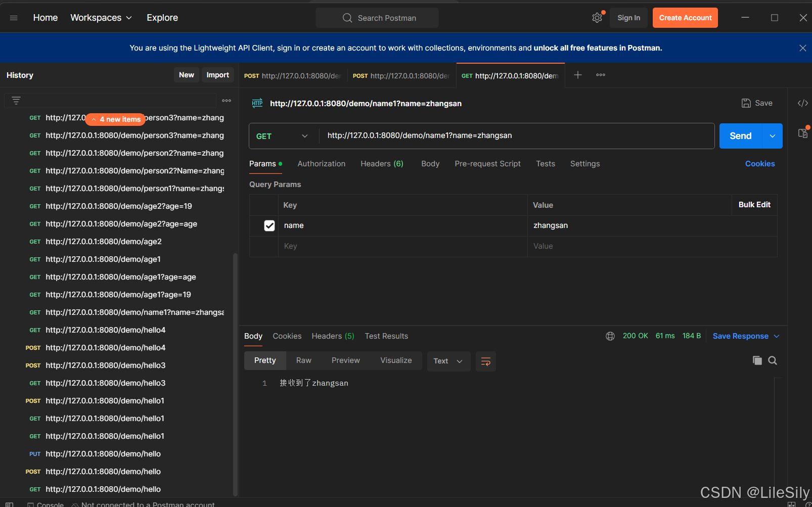
Task: Expand the Send button options arrow
Action: pyautogui.click(x=773, y=136)
